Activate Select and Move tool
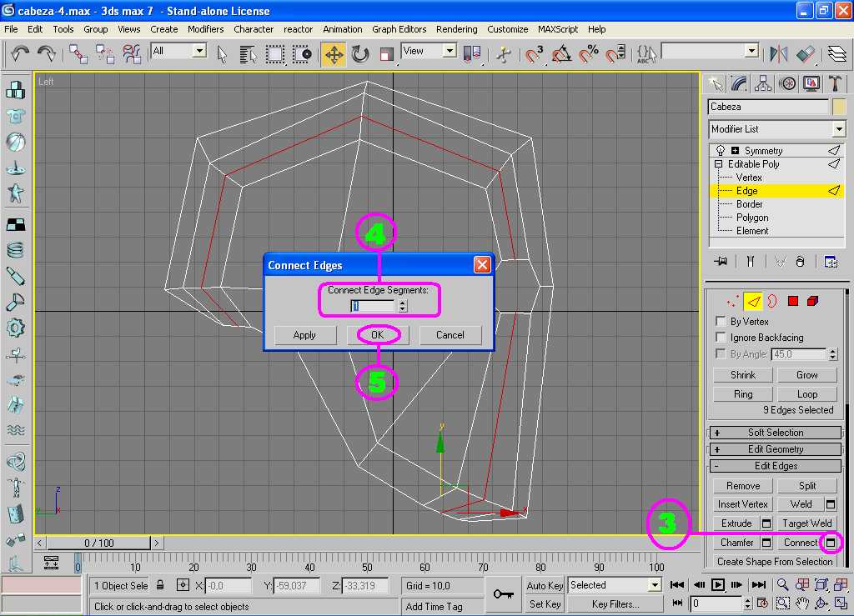This screenshot has height=616, width=854. 334,54
